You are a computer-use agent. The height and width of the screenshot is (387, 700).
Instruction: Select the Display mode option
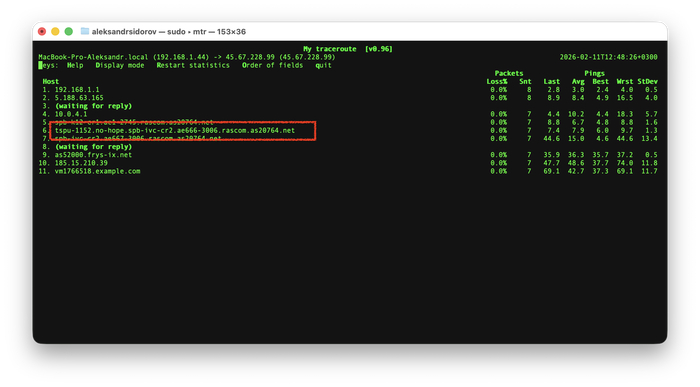coord(120,65)
